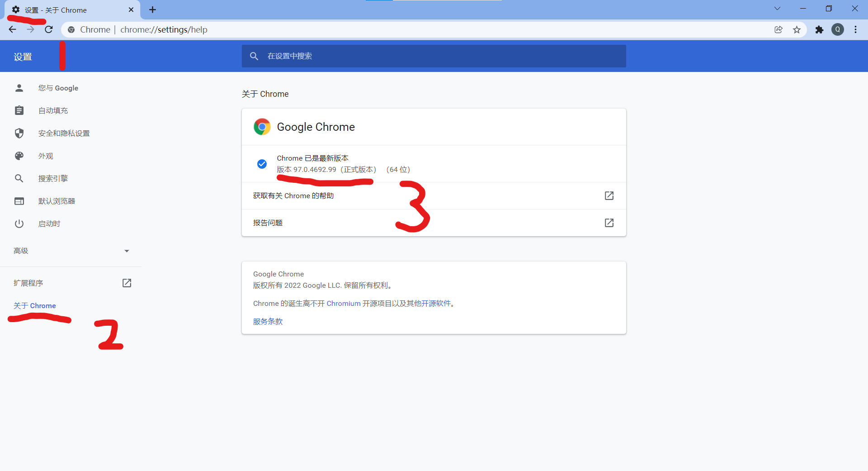Click the reload page icon
The width and height of the screenshot is (868, 471).
coord(49,29)
